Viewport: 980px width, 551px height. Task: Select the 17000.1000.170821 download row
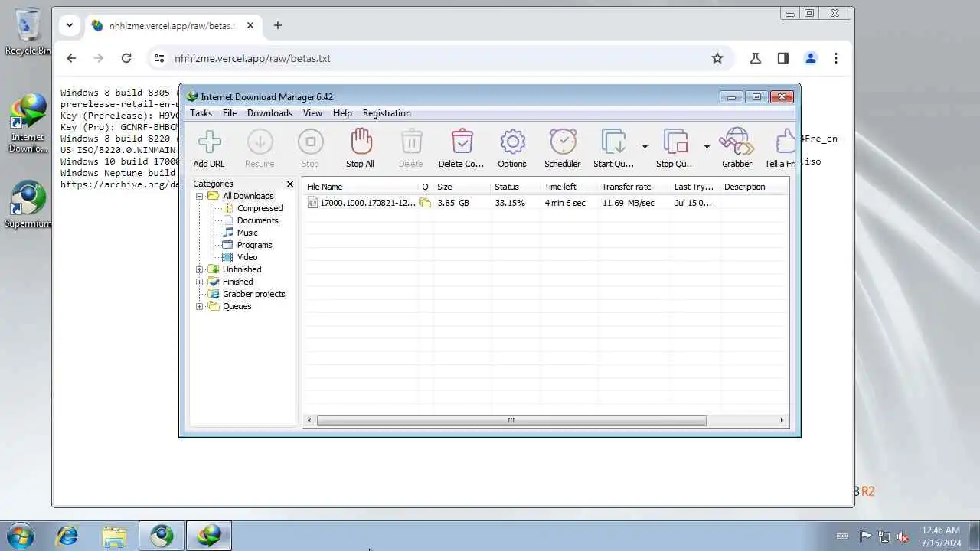pyautogui.click(x=546, y=203)
